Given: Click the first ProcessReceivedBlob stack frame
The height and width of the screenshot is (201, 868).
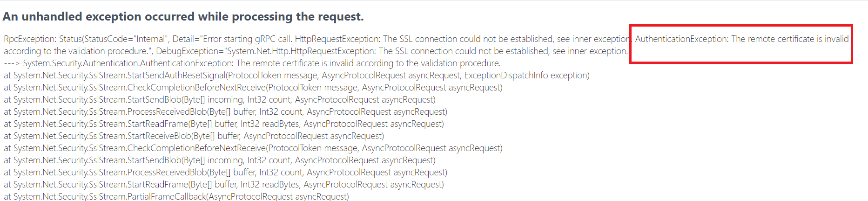Looking at the screenshot, I should (225, 112).
